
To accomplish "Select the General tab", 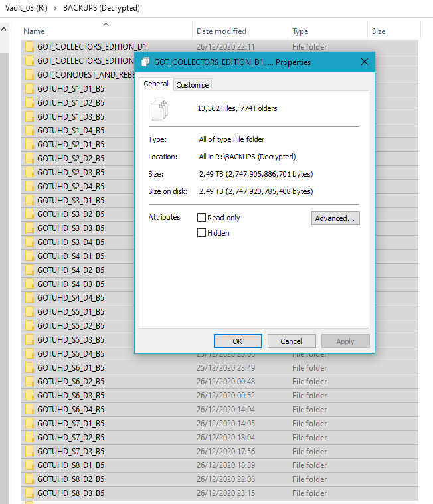I will [x=156, y=84].
